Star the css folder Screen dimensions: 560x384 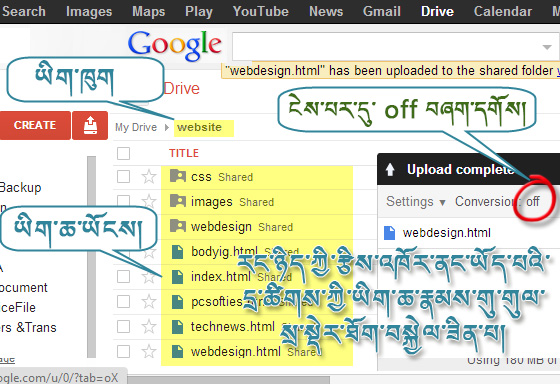coord(149,176)
